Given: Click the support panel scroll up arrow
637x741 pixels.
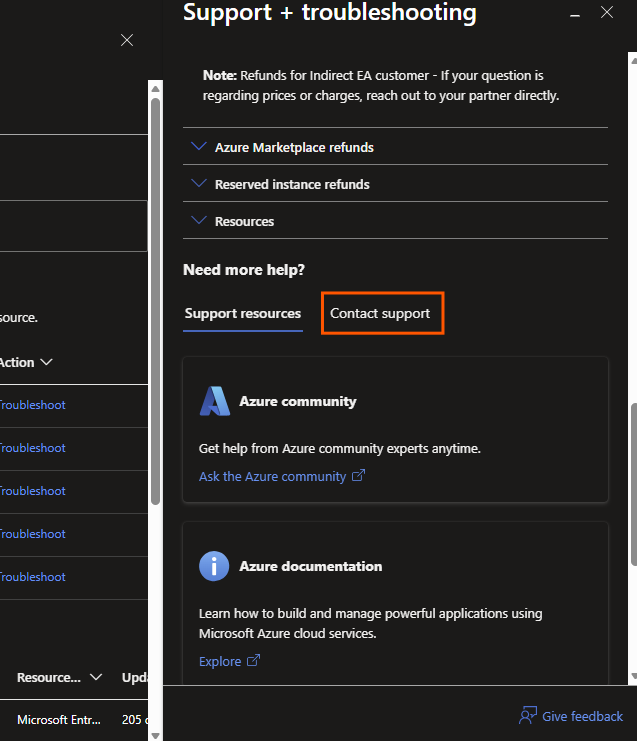Looking at the screenshot, I should coord(633,61).
